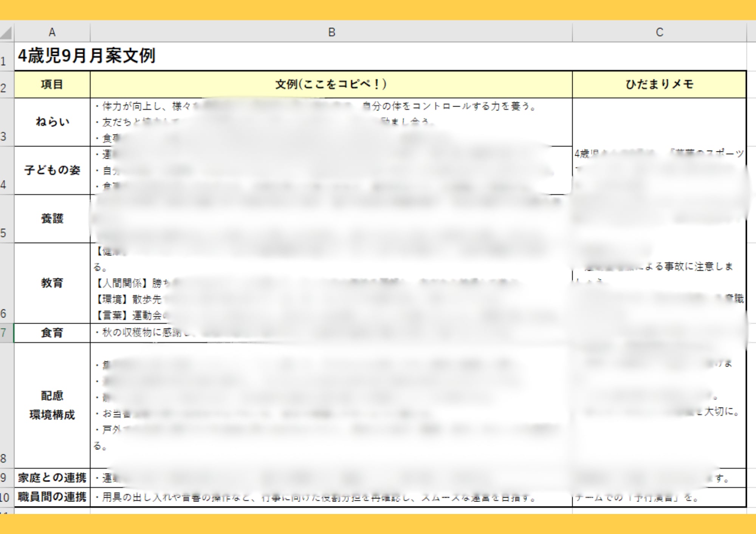This screenshot has height=534, width=756.
Task: Select the 職員間の連携 cell
Action: (x=52, y=497)
